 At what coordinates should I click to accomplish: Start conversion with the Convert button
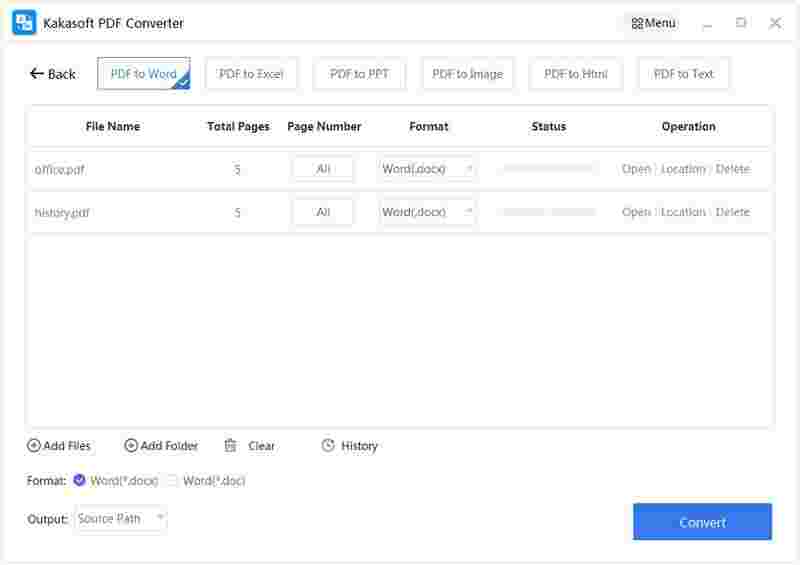coord(702,522)
